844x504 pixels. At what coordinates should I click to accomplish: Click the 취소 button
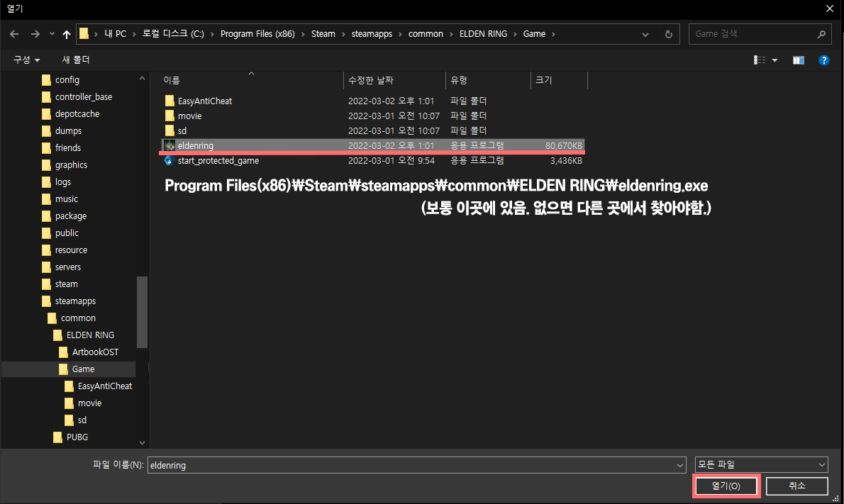[x=796, y=486]
